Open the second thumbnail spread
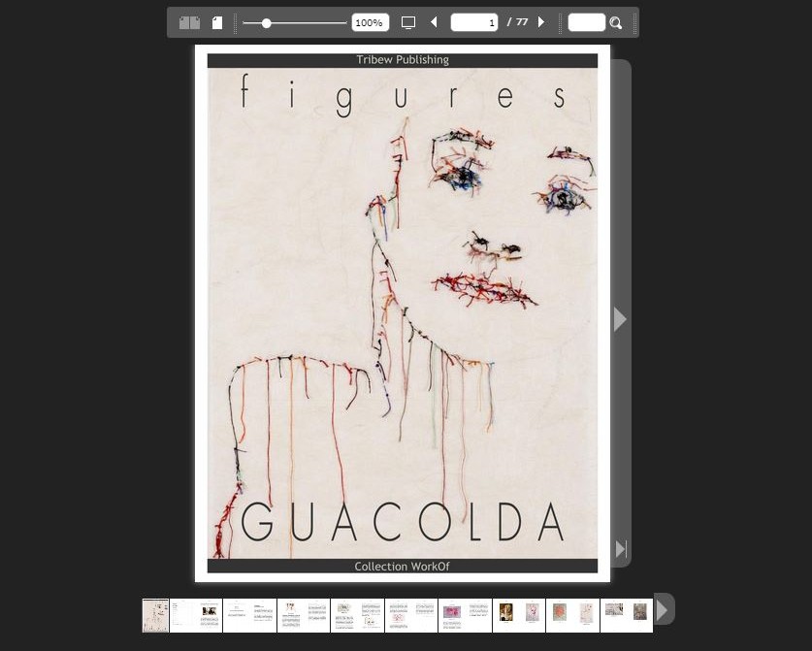The height and width of the screenshot is (651, 812). (x=196, y=615)
